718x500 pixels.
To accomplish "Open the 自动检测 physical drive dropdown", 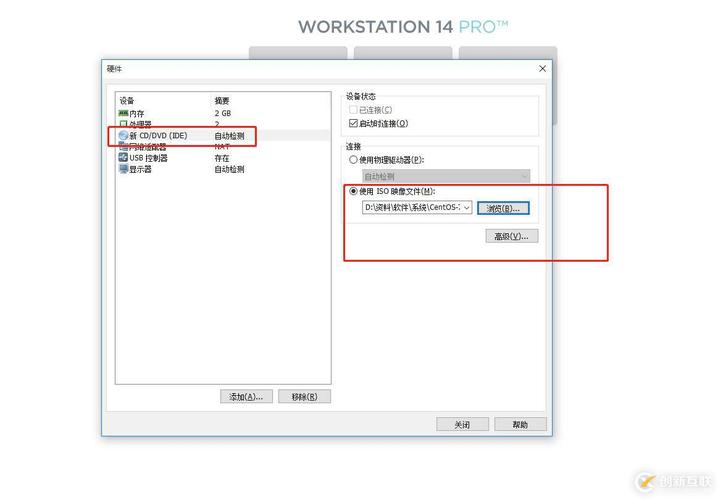I will pos(446,176).
